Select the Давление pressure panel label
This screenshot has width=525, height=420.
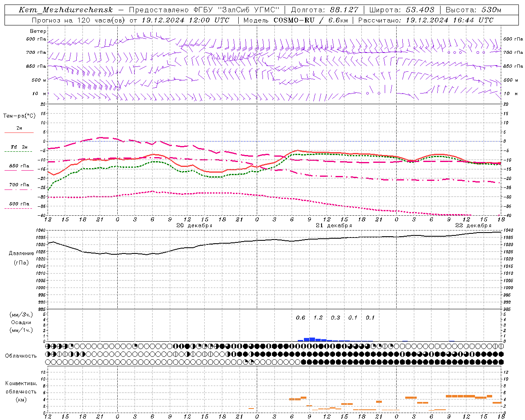[21, 253]
